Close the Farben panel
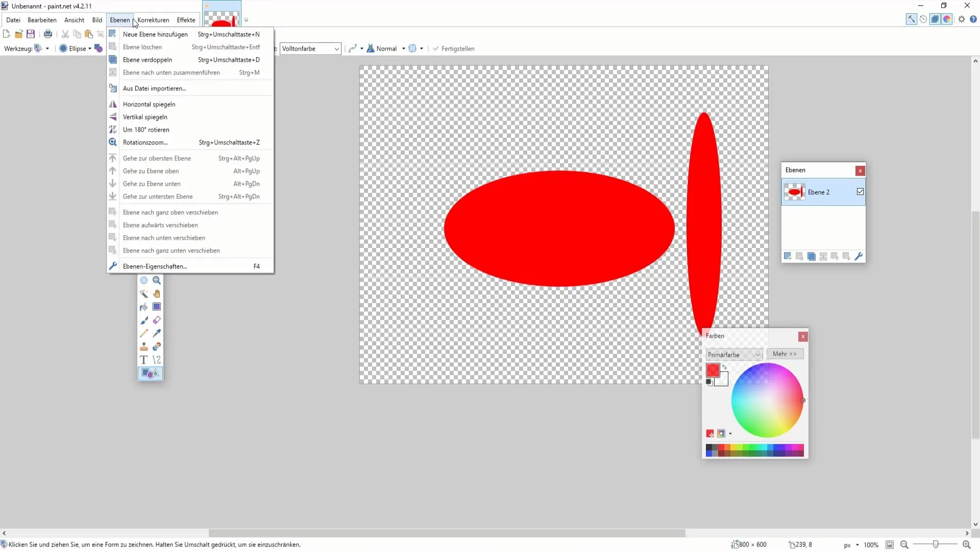This screenshot has width=980, height=551. [803, 337]
